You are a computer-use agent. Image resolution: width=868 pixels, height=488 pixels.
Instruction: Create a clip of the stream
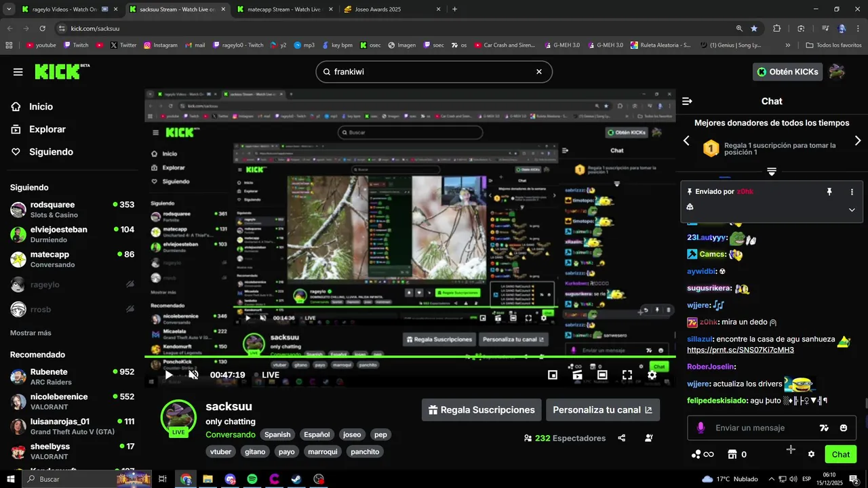[577, 375]
